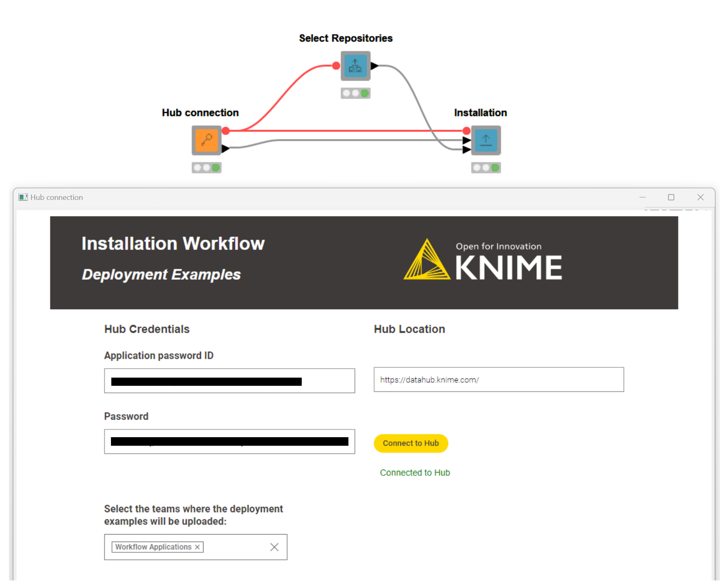The width and height of the screenshot is (728, 582).
Task: Click red output port on Hub connection node
Action: coord(226,131)
